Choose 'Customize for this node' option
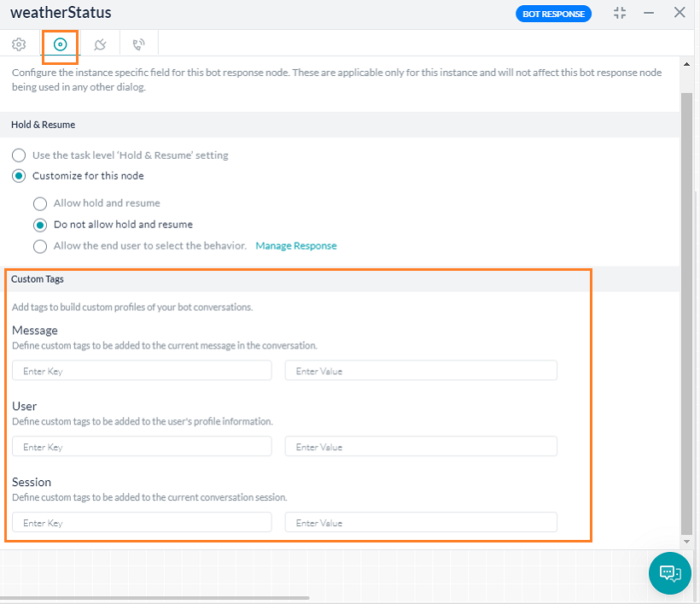 (19, 176)
